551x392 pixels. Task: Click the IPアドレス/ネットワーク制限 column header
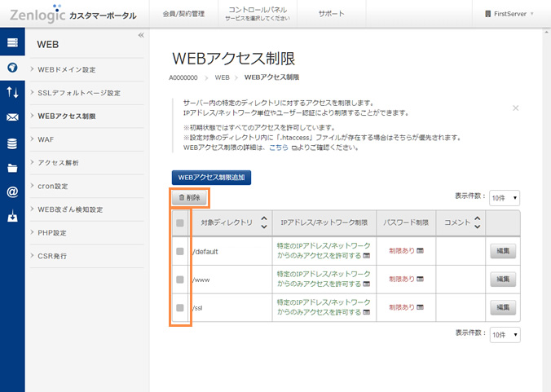coord(324,222)
